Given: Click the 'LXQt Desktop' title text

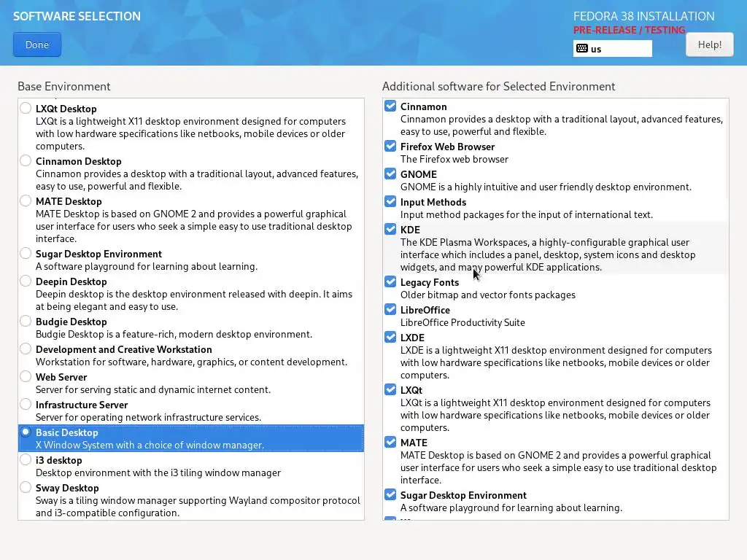Looking at the screenshot, I should point(66,109).
